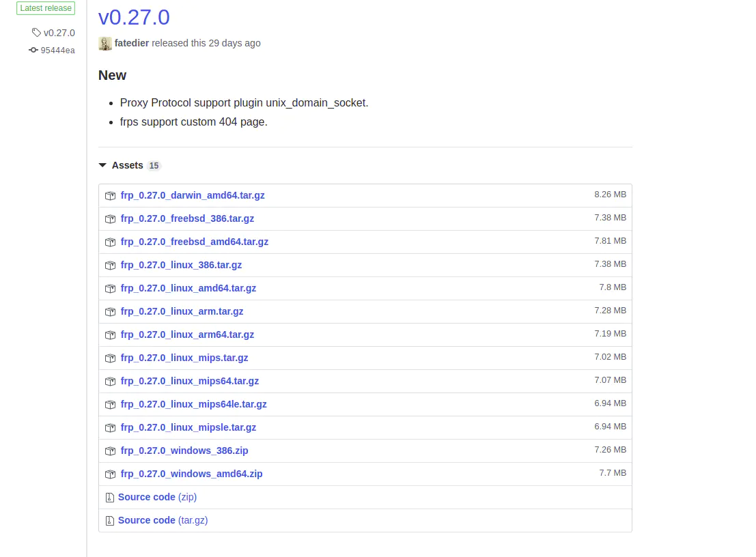Download Source code (tar.gz)
756x557 pixels.
pyautogui.click(x=163, y=520)
